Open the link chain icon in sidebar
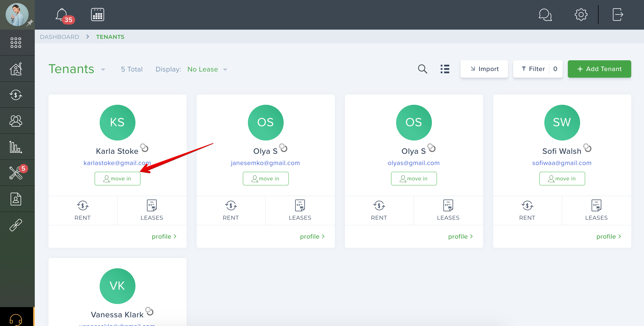This screenshot has width=644, height=326. click(x=16, y=225)
